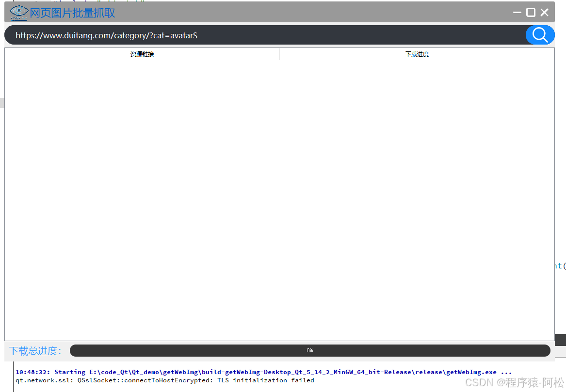
Task: Select the 下载进度 column header
Action: click(417, 54)
